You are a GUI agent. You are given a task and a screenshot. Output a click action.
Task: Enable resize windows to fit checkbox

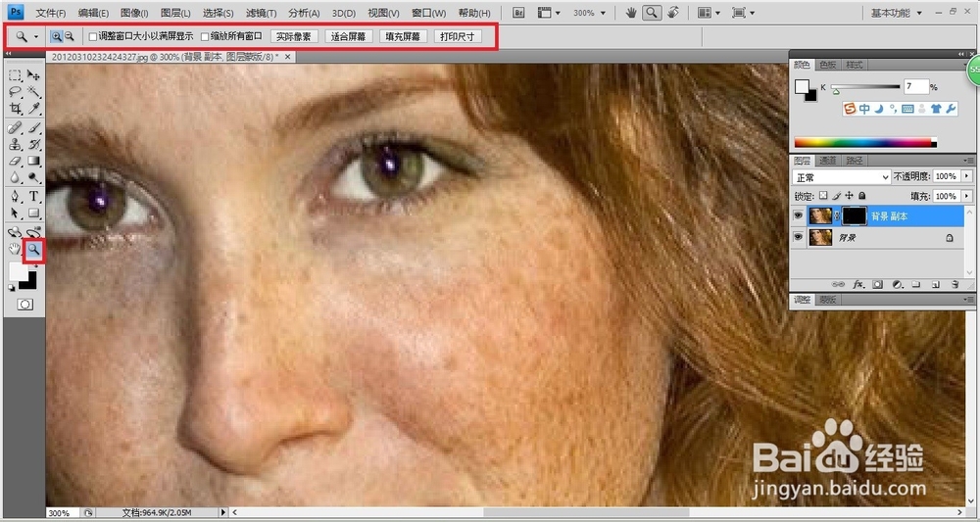[x=92, y=37]
